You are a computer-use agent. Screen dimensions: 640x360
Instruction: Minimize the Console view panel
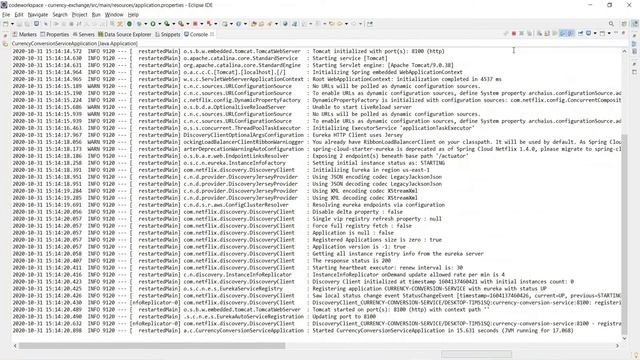pos(616,33)
